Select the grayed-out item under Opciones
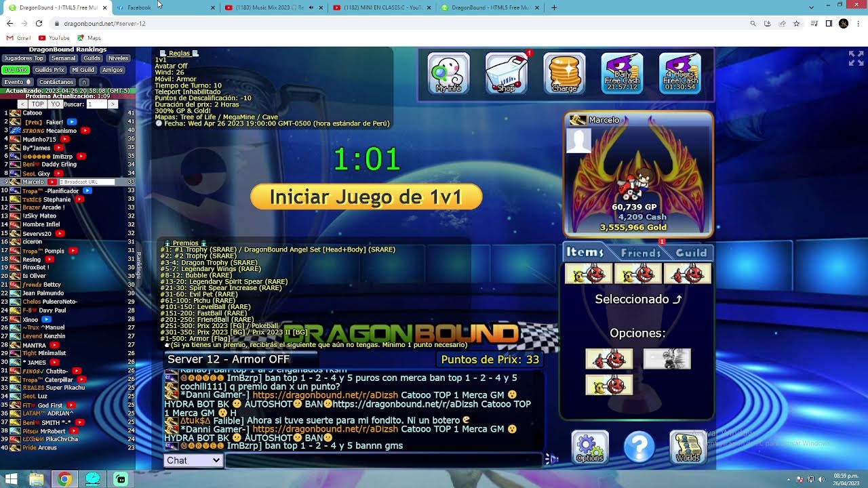868x488 pixels. 667,359
